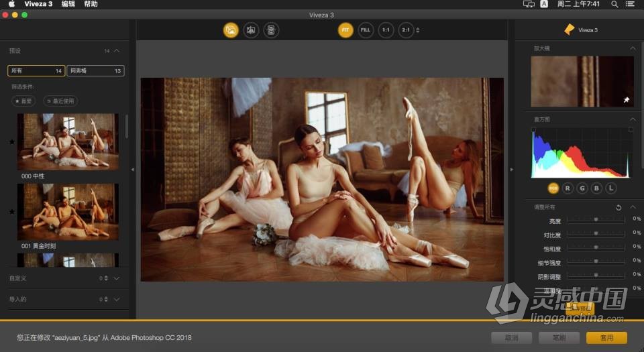The height and width of the screenshot is (352, 644).
Task: Select the 所有 presets category tab
Action: tap(36, 70)
